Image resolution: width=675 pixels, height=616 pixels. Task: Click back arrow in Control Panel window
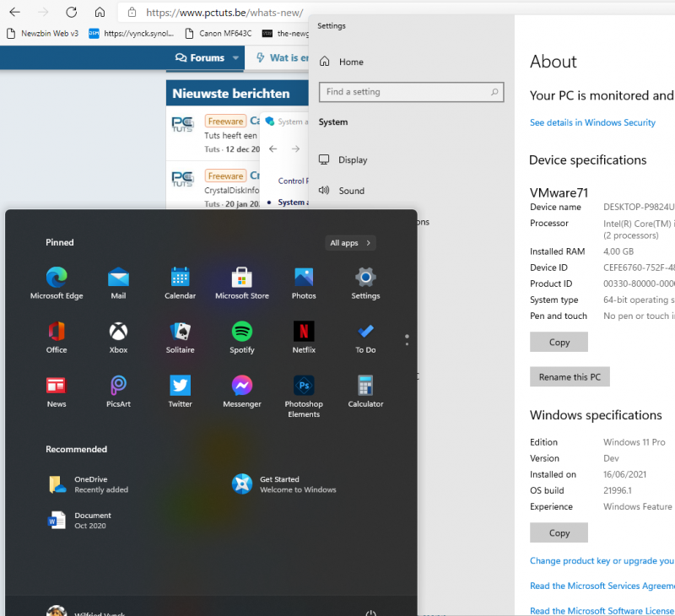pos(273,149)
